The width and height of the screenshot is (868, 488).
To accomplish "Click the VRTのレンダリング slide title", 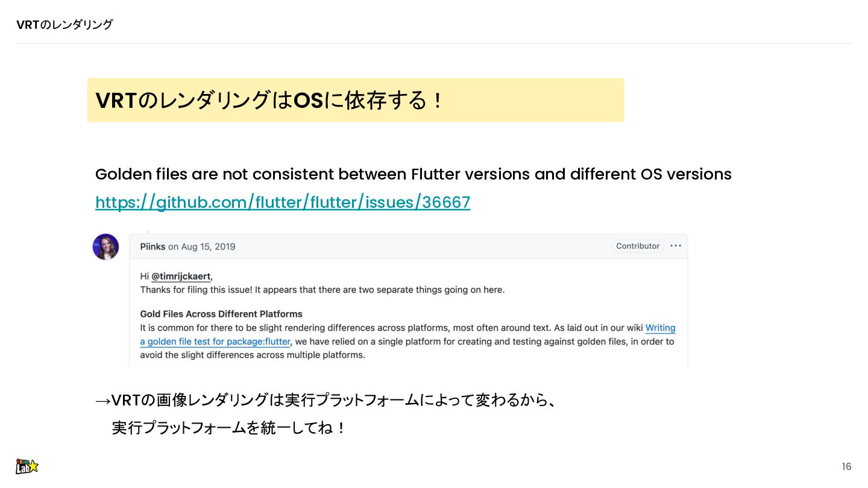I will coord(64,25).
